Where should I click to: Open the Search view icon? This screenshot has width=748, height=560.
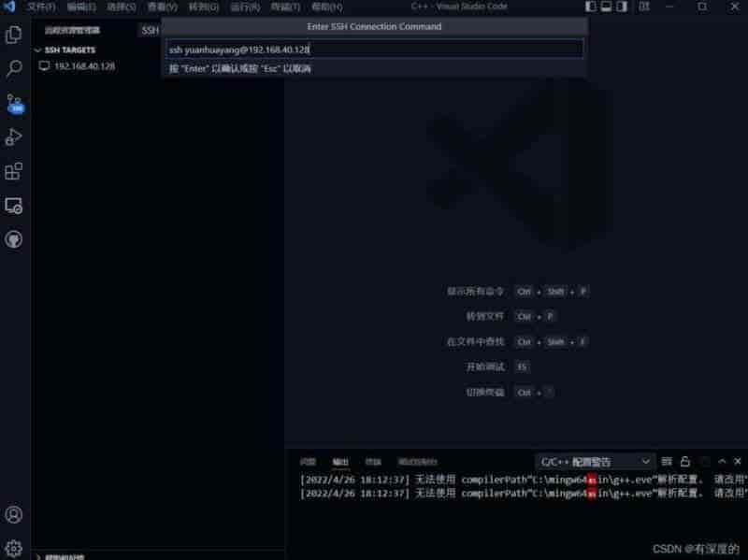click(x=14, y=69)
